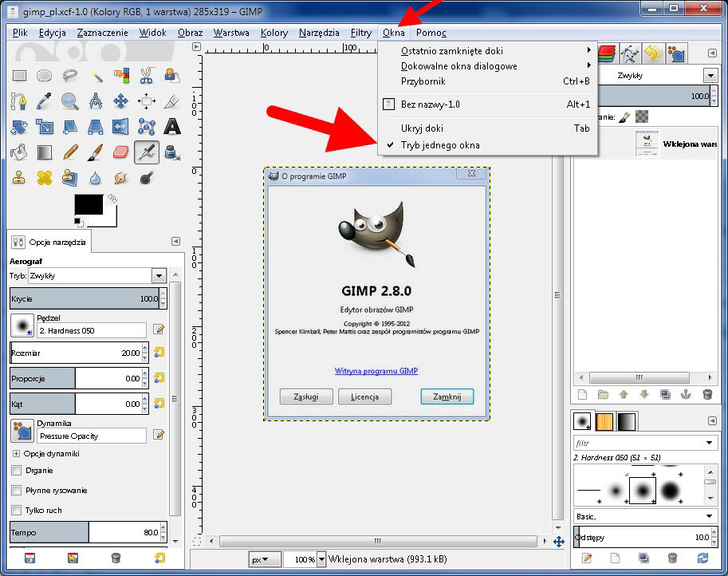Open Dokowalne okna dialogowe submenu
This screenshot has width=728, height=576.
click(x=487, y=66)
